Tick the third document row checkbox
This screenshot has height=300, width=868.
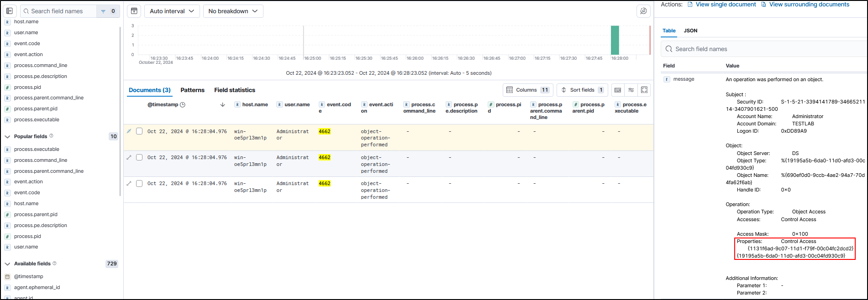[139, 183]
